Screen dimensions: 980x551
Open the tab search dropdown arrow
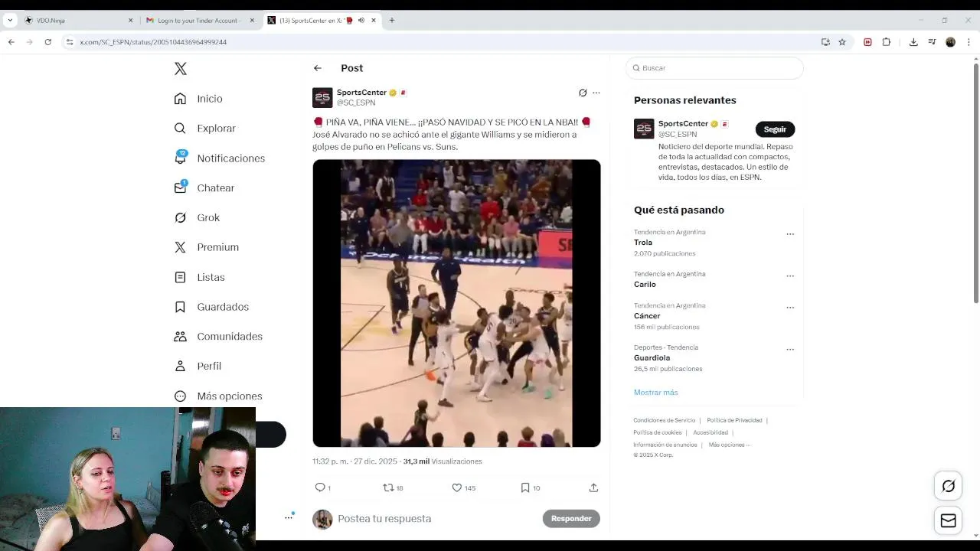[x=10, y=21]
